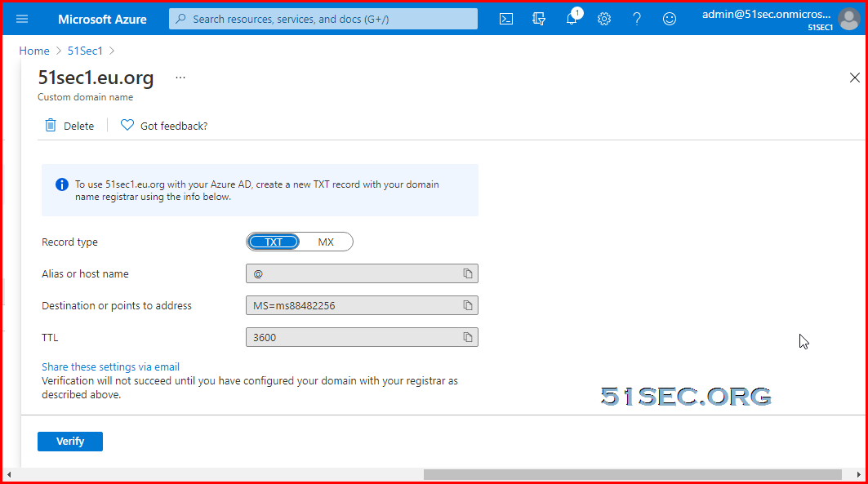Click the Verify button
Screen dimensions: 868x484
pos(70,442)
